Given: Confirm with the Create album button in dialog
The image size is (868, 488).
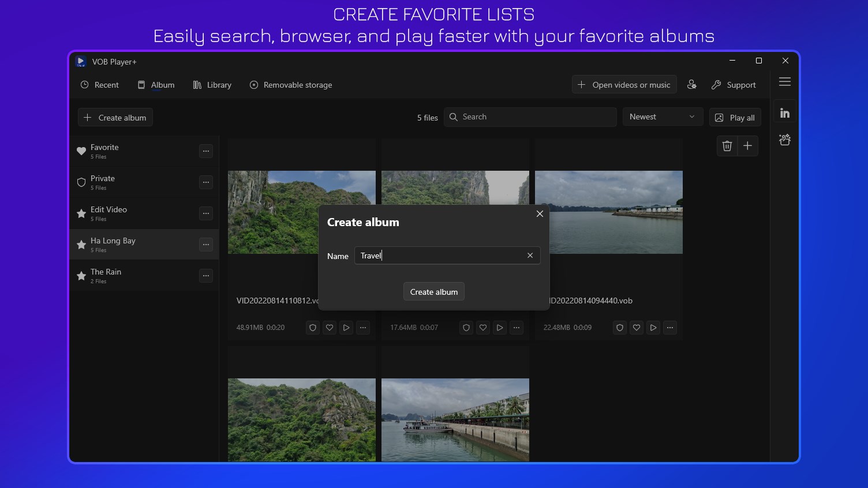Looking at the screenshot, I should pyautogui.click(x=433, y=291).
